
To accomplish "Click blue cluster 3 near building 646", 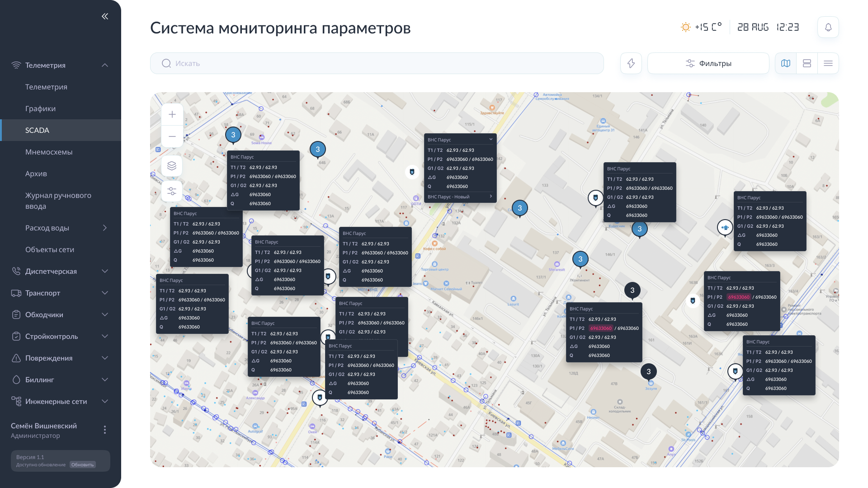I will click(x=318, y=149).
